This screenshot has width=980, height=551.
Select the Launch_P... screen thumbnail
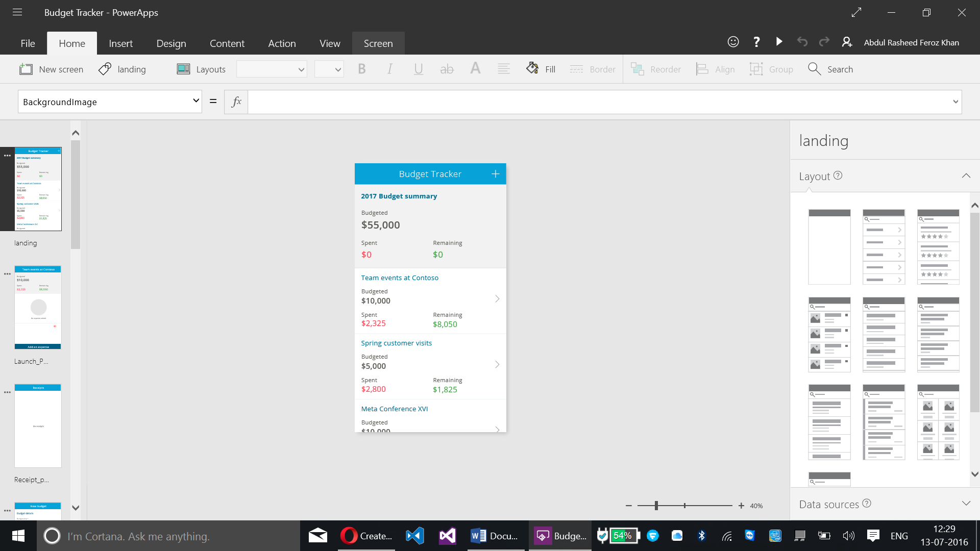(38, 307)
